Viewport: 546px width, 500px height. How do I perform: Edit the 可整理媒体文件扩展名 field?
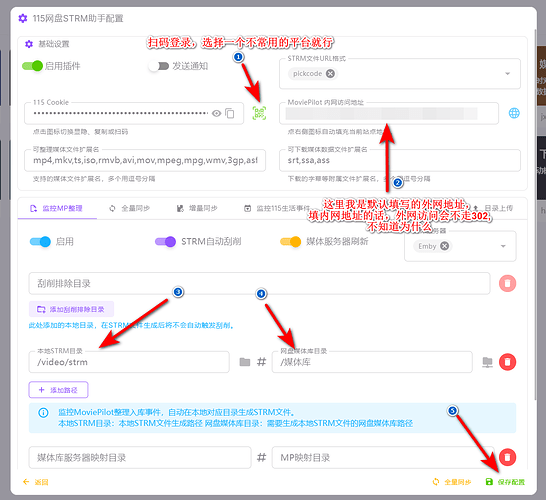[x=145, y=161]
